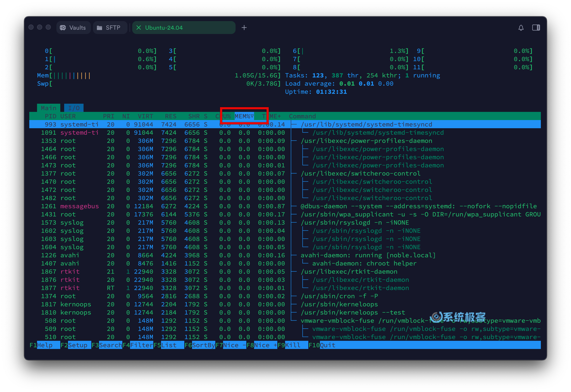Click F6 SortBy button

coord(200,345)
